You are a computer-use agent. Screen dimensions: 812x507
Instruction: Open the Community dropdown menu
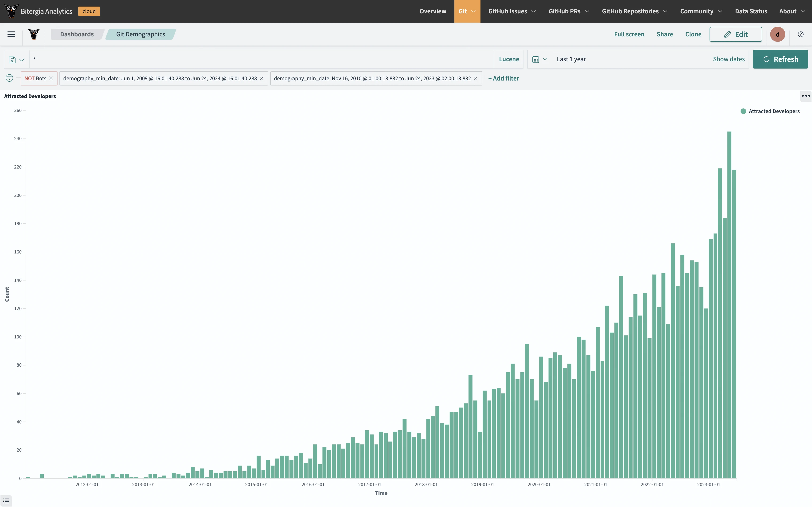pyautogui.click(x=701, y=11)
